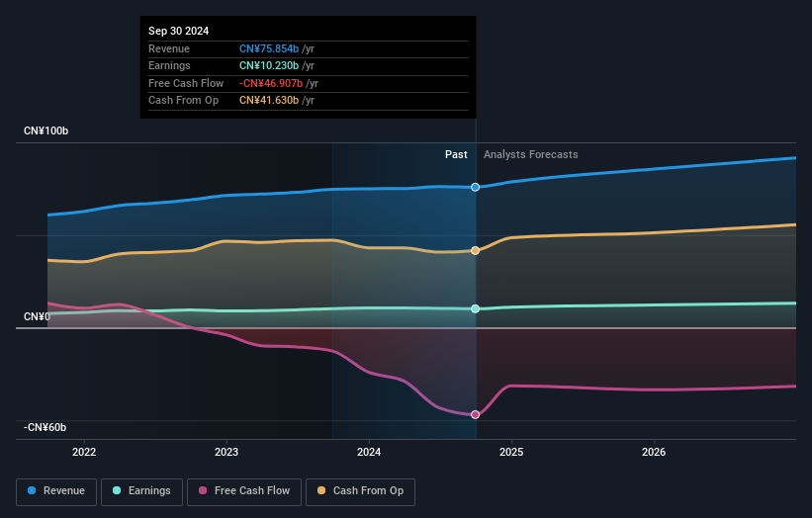The image size is (812, 518).
Task: Click the 2024 x-axis label
Action: (x=369, y=452)
